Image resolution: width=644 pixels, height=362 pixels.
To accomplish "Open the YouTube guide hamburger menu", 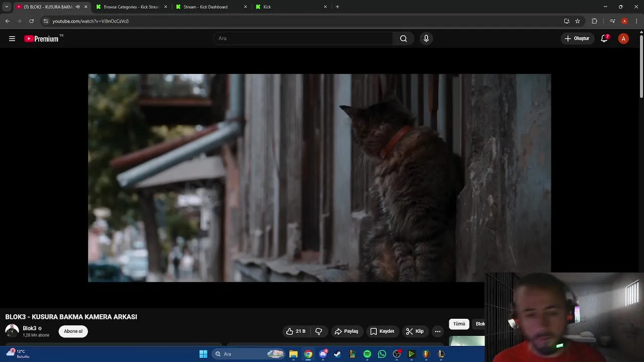I will tap(12, 39).
